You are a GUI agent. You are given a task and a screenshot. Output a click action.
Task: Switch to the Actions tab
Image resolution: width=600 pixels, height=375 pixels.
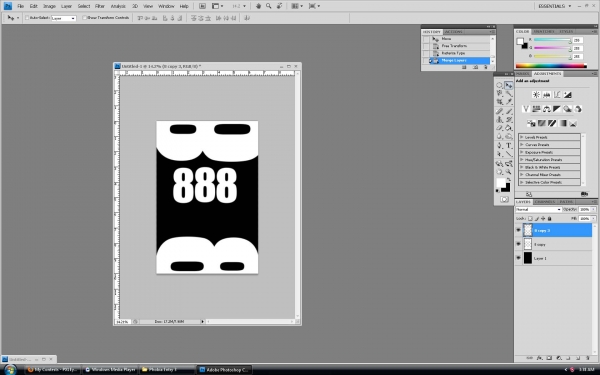[x=454, y=32]
